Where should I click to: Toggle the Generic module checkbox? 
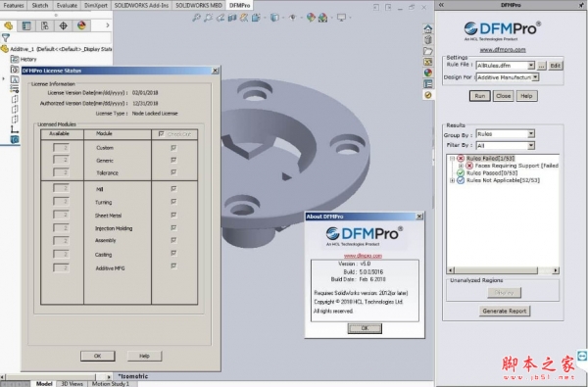pyautogui.click(x=173, y=160)
